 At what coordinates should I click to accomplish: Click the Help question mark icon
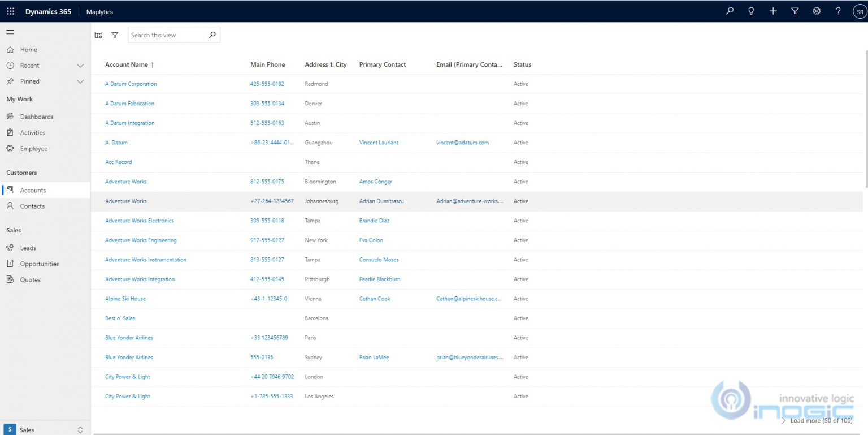pyautogui.click(x=837, y=11)
